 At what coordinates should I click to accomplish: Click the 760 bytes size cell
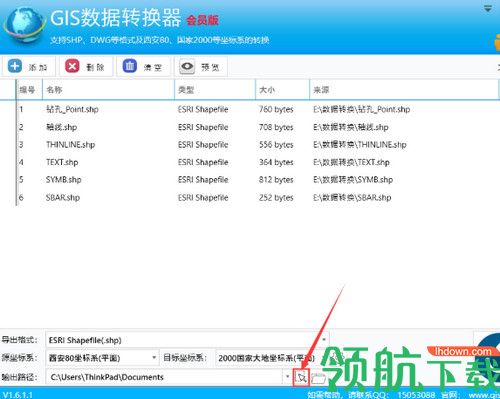276,109
